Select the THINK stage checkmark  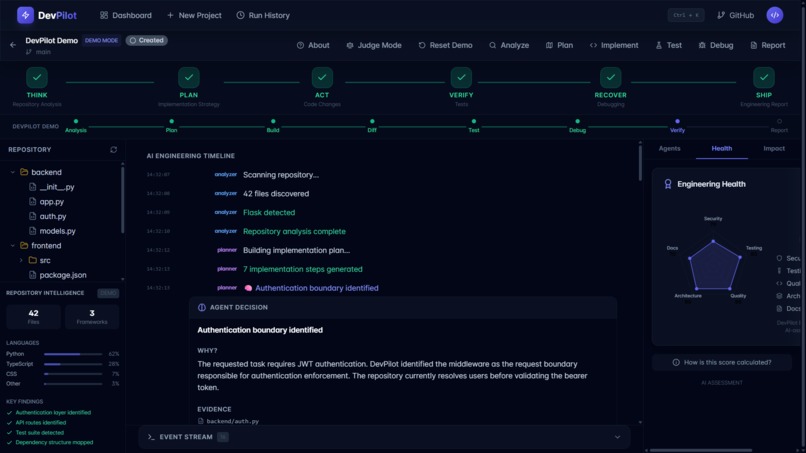coord(37,78)
